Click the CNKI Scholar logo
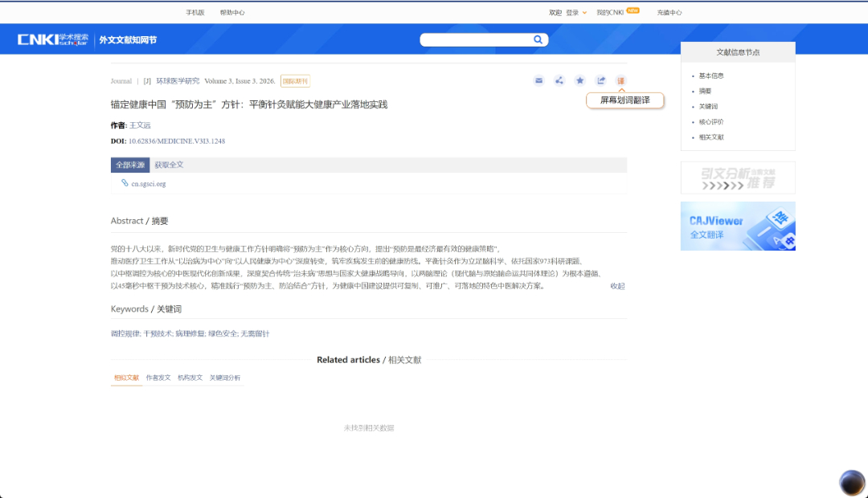868x498 pixels. point(52,39)
